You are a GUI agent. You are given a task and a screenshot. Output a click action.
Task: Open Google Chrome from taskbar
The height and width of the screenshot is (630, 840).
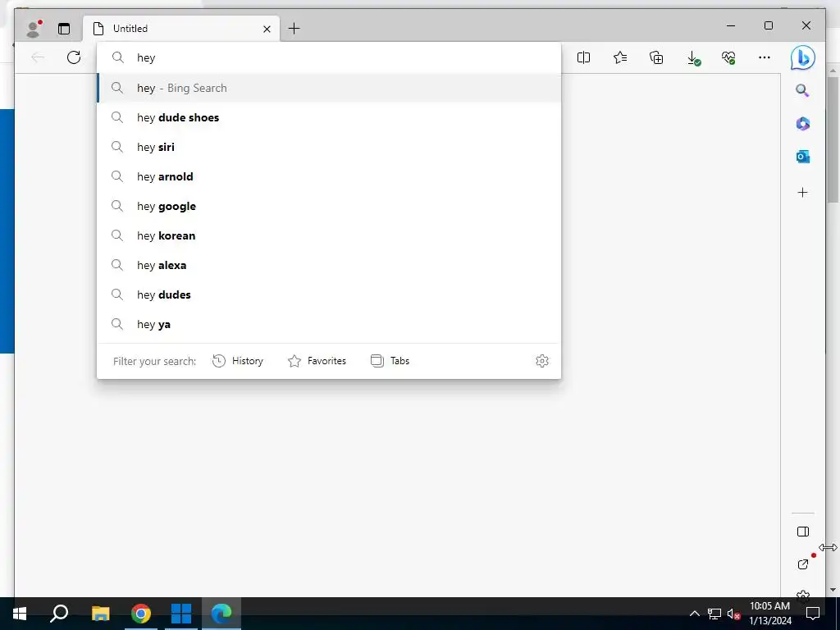[141, 614]
